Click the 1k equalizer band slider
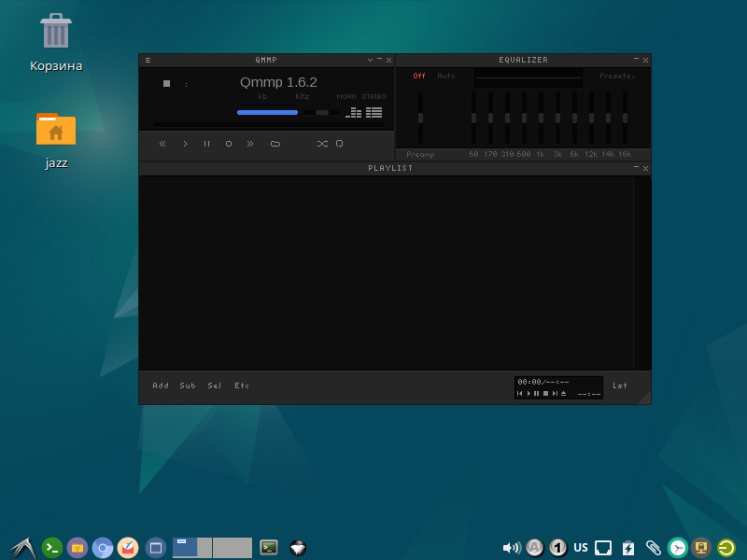This screenshot has height=560, width=747. pos(542,119)
